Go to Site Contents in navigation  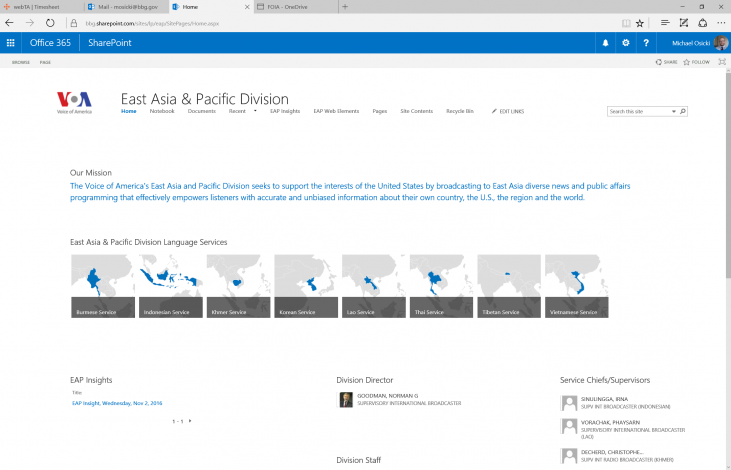(x=416, y=111)
